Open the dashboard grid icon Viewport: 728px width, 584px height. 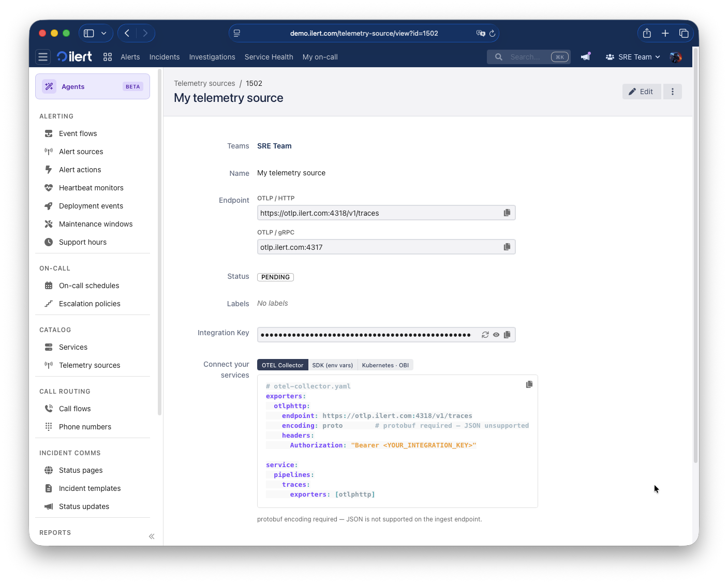click(108, 57)
